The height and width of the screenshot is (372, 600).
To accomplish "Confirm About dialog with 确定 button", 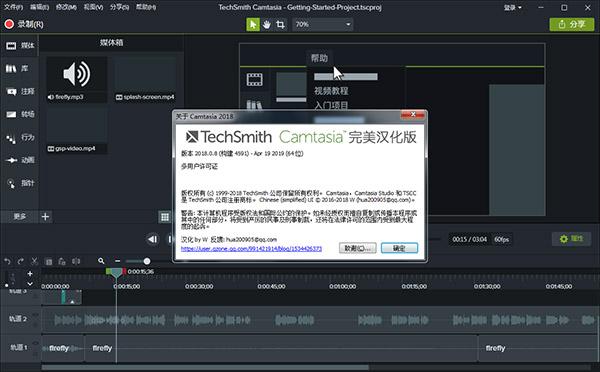I will coord(399,248).
